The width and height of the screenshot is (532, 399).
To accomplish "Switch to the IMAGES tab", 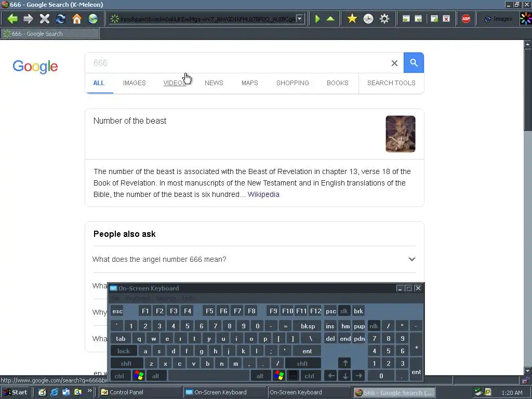I will 135,83.
